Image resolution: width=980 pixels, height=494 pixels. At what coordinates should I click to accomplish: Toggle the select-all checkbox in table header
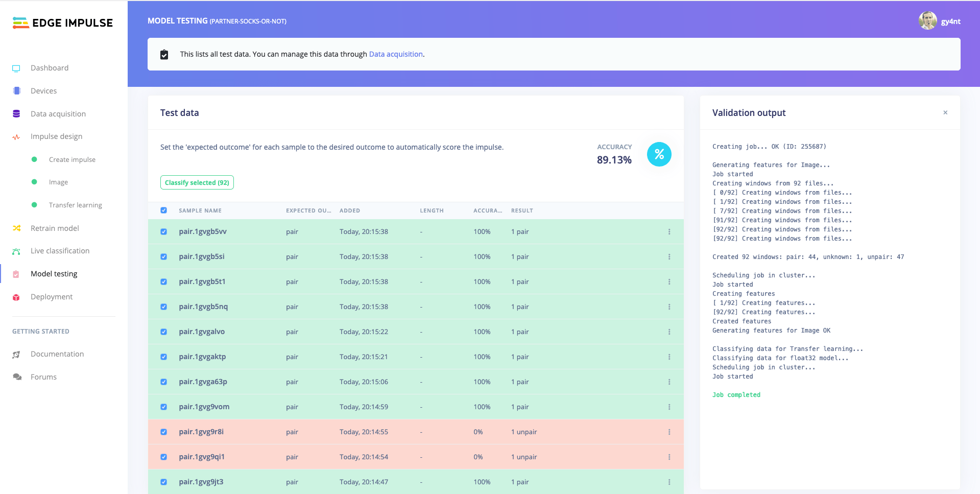click(x=164, y=210)
